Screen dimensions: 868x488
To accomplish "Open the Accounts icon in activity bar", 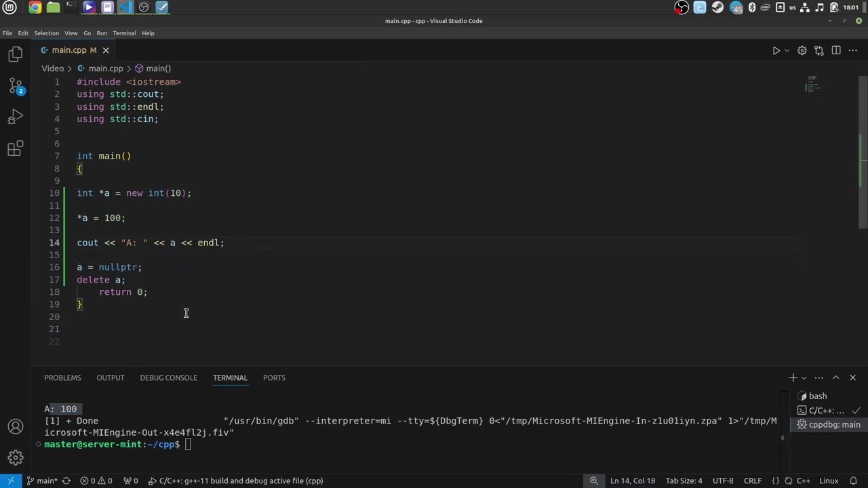I will (15, 427).
